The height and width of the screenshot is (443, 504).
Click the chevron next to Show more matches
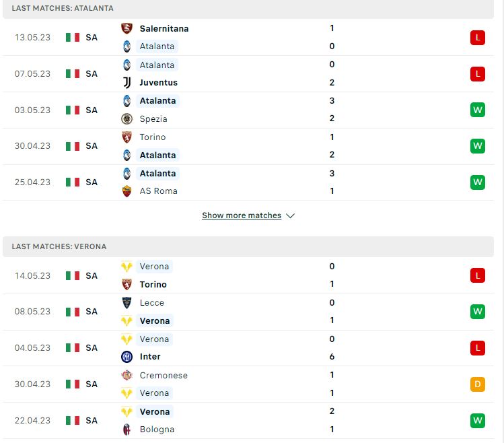[x=290, y=215]
